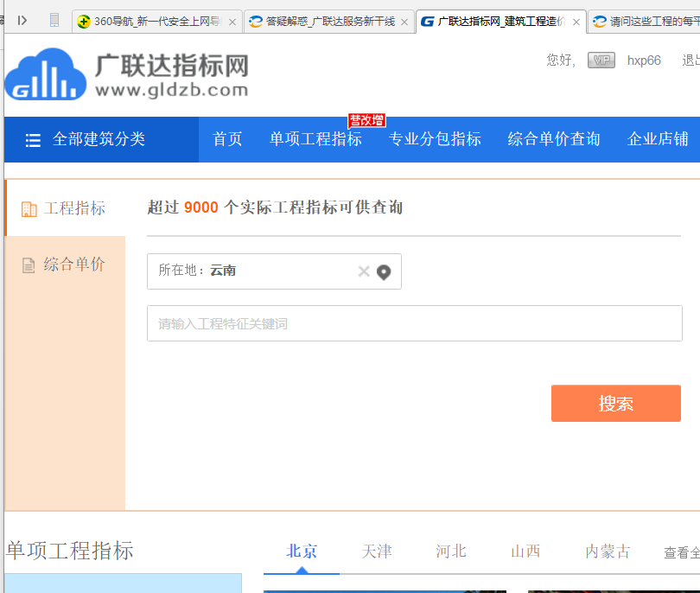The height and width of the screenshot is (593, 700).
Task: Click the www.gldzb.com site address text
Action: pyautogui.click(x=171, y=90)
